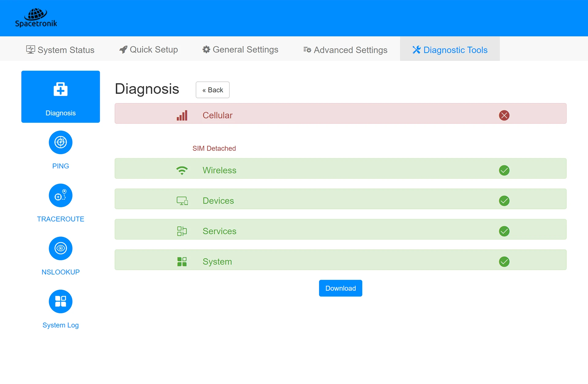This screenshot has width=588, height=384.
Task: Click the Spacetronik logo
Action: tap(36, 18)
